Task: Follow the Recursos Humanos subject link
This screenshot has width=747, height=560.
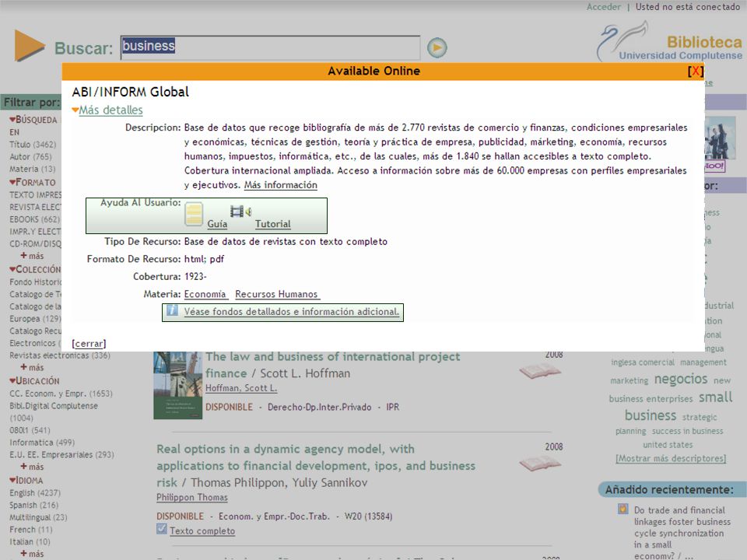Action: tap(276, 294)
